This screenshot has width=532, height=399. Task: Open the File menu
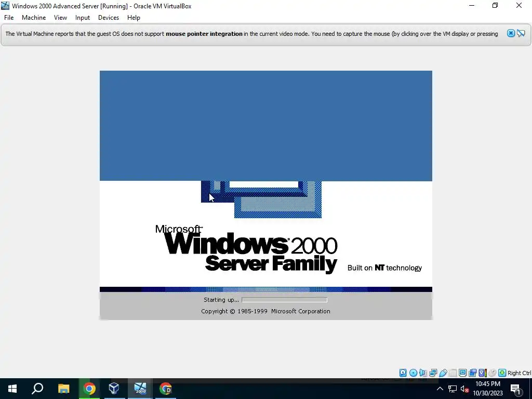click(9, 18)
